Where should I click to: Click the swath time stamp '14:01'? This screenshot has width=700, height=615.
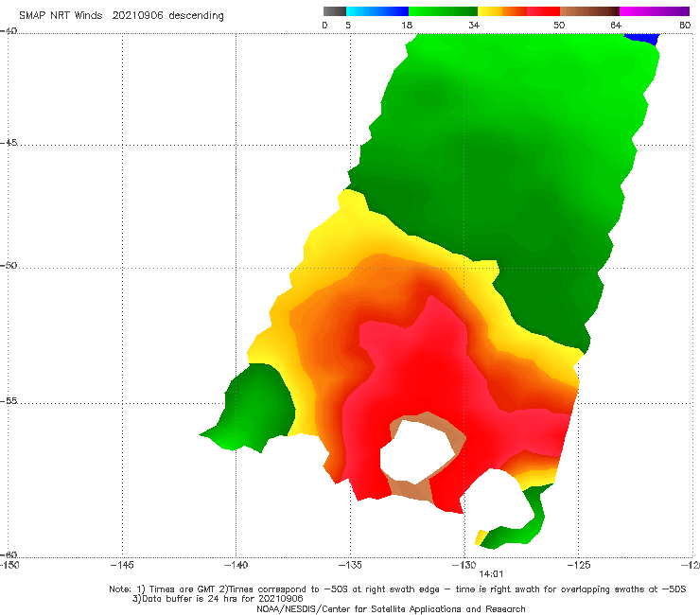point(491,574)
